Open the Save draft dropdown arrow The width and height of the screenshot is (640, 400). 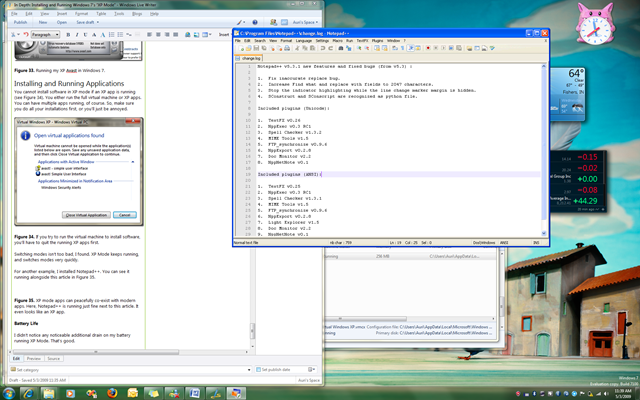pos(97,23)
